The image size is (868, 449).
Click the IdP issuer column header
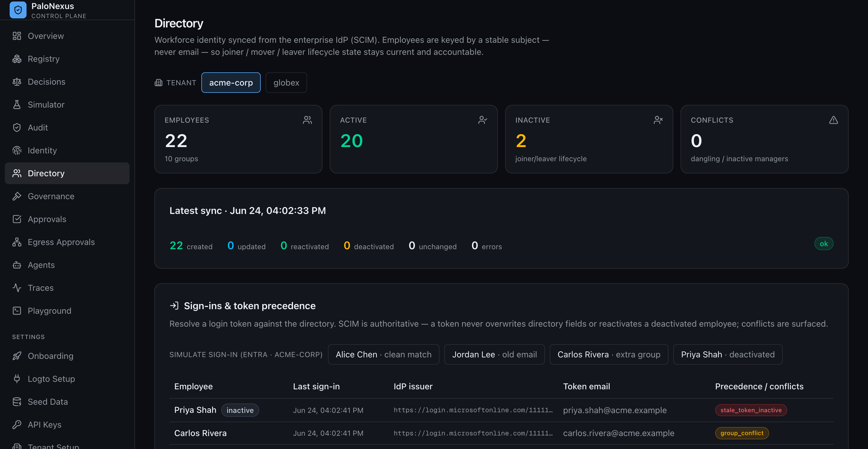point(413,387)
